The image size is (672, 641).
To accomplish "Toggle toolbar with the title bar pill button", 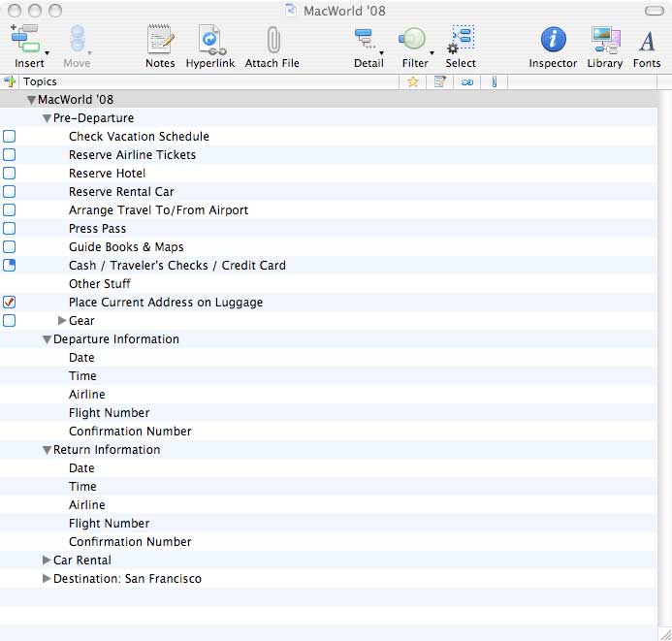I will coord(654,11).
